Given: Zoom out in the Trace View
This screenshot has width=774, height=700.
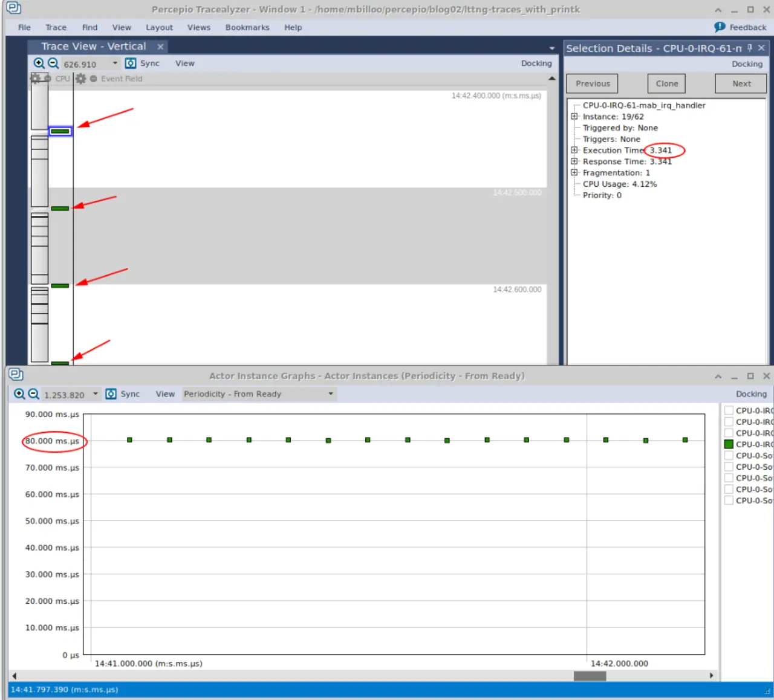Looking at the screenshot, I should click(x=53, y=63).
